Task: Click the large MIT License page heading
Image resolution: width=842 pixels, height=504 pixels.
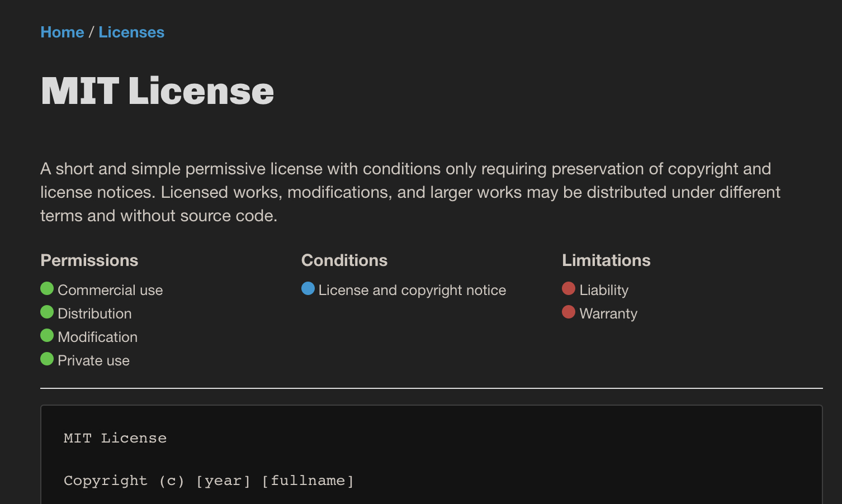Action: point(158,91)
